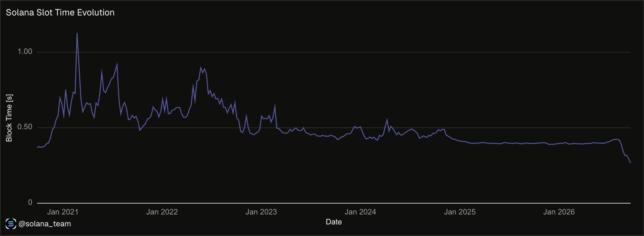Select the 'Jan 2022' x-axis label
This screenshot has width=644, height=236.
tap(162, 212)
